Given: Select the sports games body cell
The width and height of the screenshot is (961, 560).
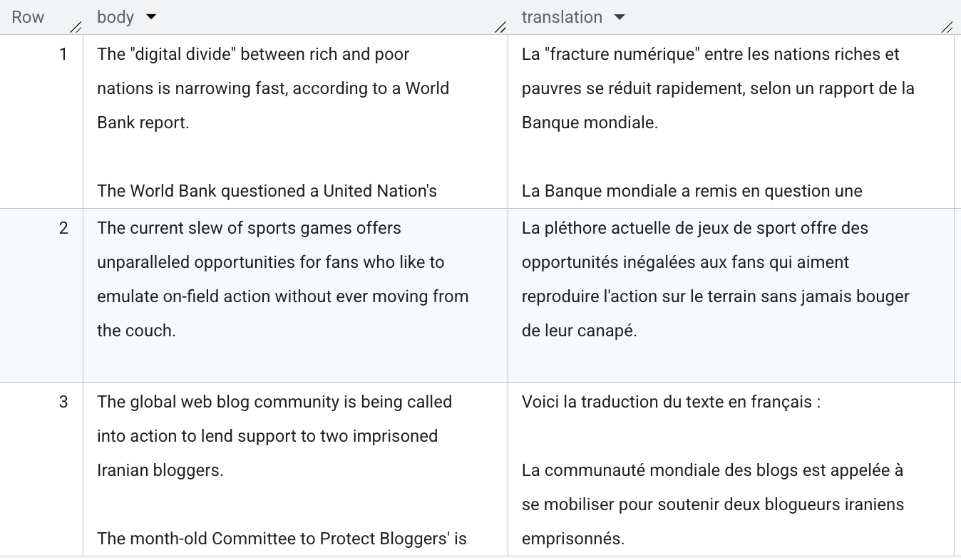Looking at the screenshot, I should click(282, 279).
